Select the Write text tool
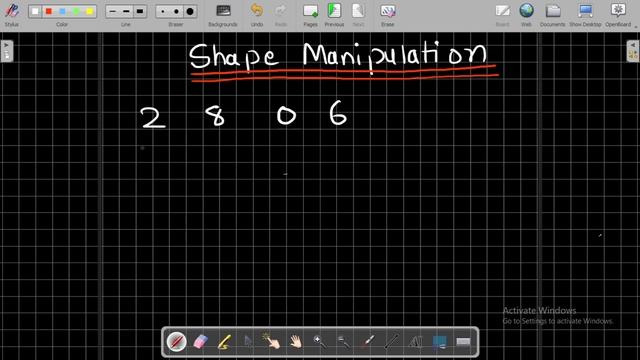This screenshot has width=640, height=360. (x=415, y=342)
